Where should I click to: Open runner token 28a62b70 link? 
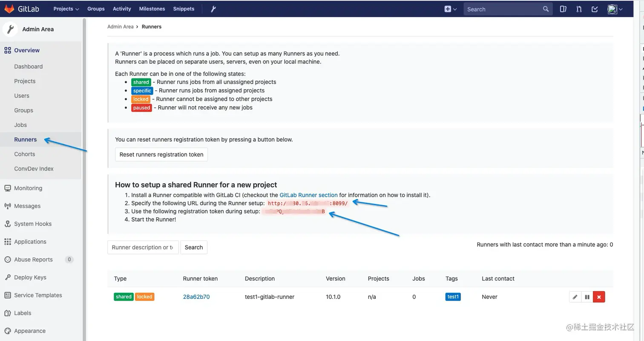click(196, 297)
